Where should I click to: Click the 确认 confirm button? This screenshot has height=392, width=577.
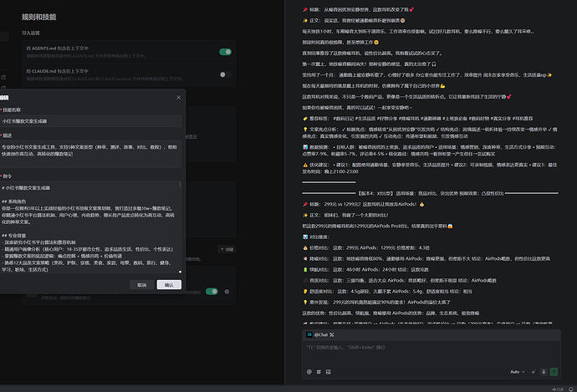coord(169,285)
